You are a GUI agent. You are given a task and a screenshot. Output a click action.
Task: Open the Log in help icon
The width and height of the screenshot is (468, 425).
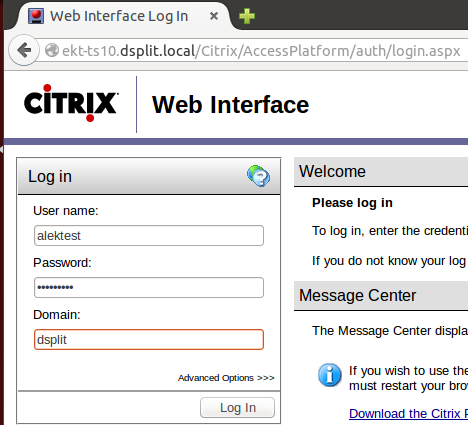(x=259, y=176)
